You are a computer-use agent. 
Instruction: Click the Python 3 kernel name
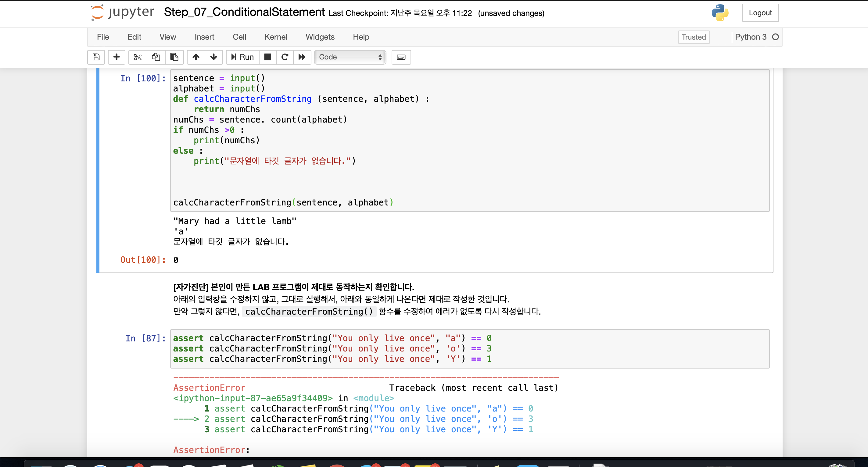750,37
